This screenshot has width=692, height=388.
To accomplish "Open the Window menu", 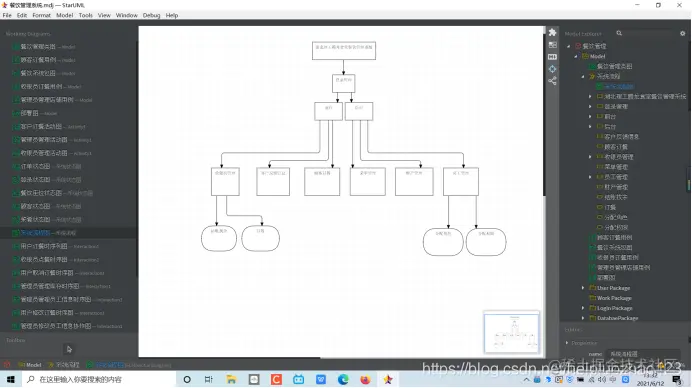I will click(127, 15).
